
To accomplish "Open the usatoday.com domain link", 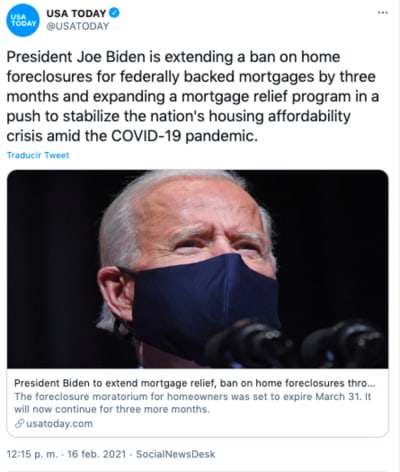I will tap(59, 424).
